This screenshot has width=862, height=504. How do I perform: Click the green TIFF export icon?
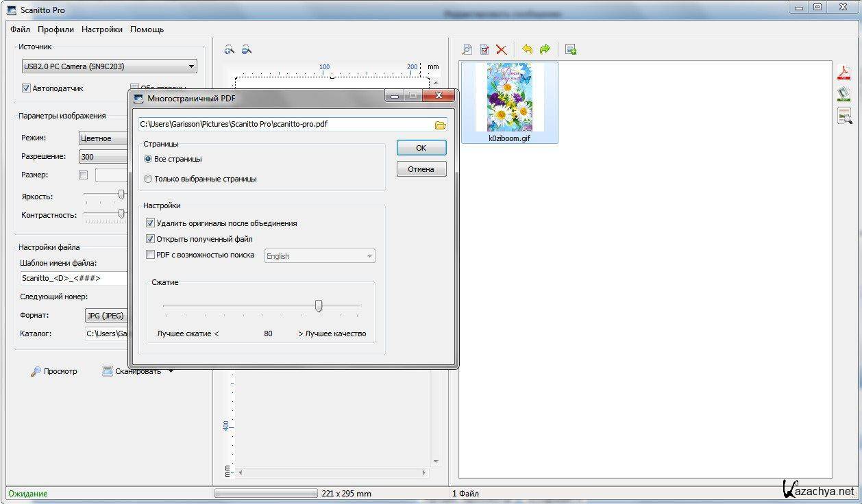pyautogui.click(x=843, y=94)
